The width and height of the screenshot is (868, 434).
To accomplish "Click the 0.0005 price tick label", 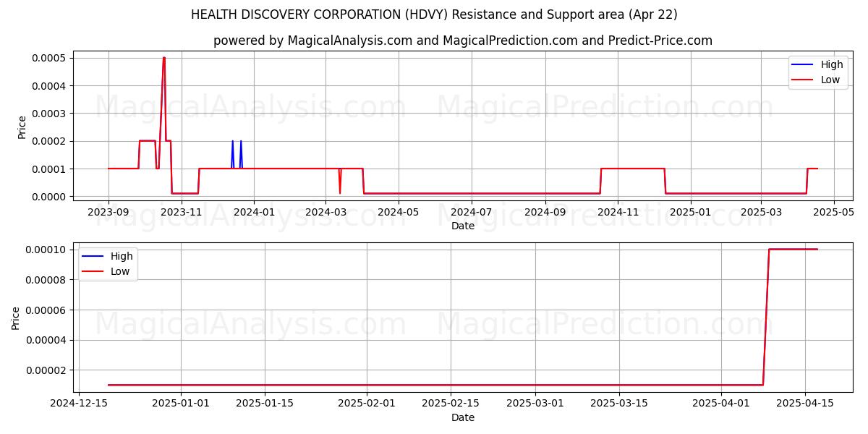I will click(49, 58).
